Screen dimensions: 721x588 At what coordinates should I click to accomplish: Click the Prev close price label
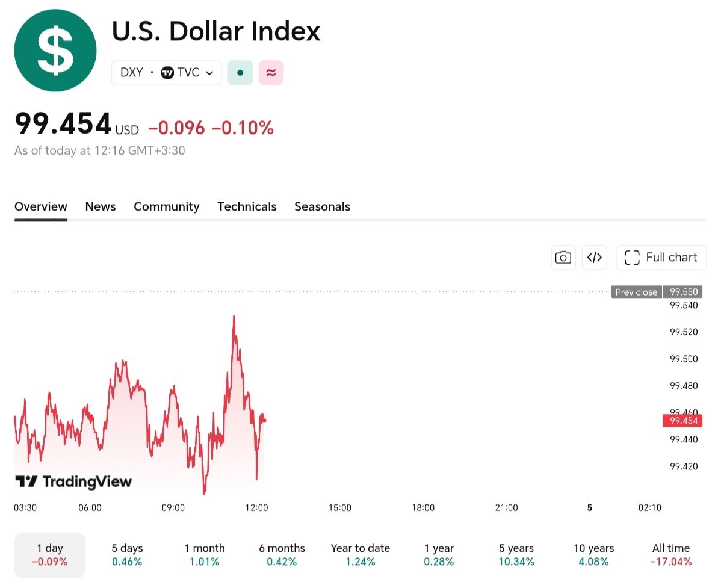click(636, 292)
